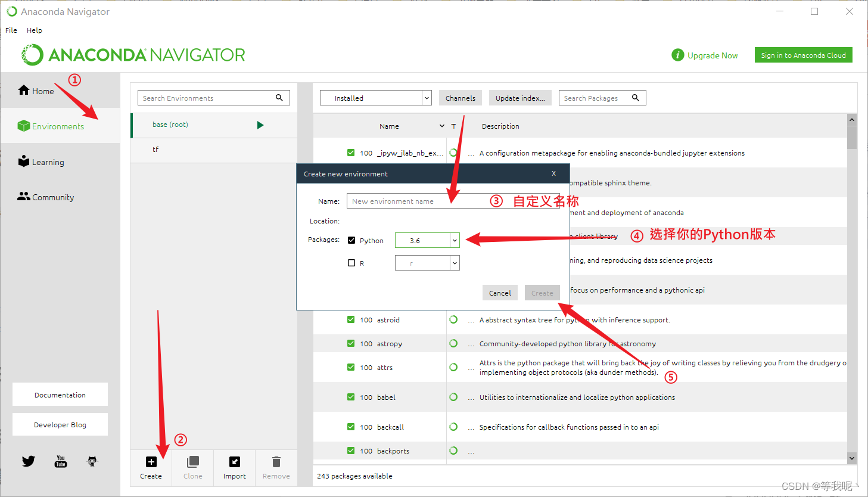Viewport: 868px width, 497px height.
Task: Click the Upgrade Now link
Action: click(713, 55)
